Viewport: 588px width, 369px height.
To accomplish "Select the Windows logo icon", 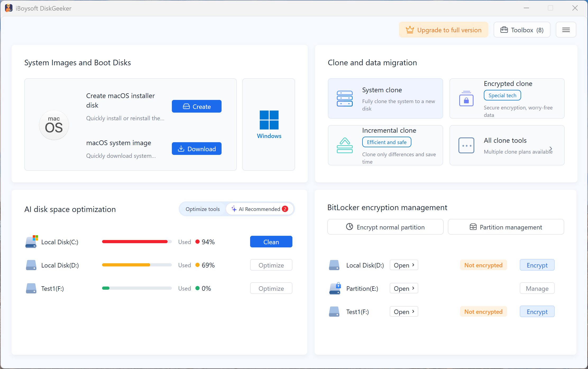I will (x=269, y=120).
